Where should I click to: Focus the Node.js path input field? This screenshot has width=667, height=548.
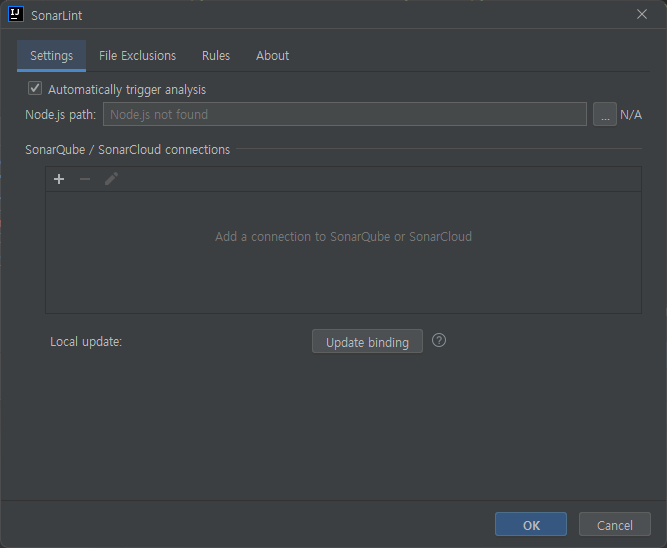point(345,114)
